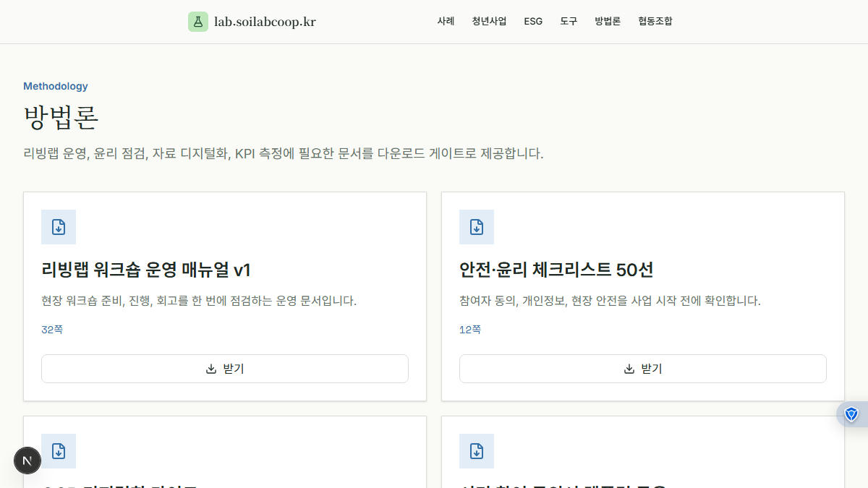Click the 참여자 동의, 개인정보 description text
The image size is (868, 488).
click(x=610, y=301)
